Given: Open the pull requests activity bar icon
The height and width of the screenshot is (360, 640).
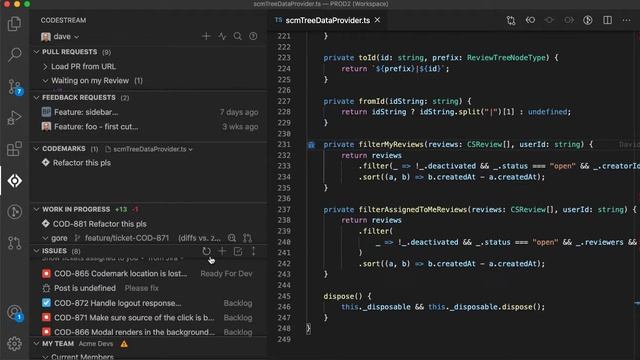Looking at the screenshot, I should pyautogui.click(x=14, y=243).
